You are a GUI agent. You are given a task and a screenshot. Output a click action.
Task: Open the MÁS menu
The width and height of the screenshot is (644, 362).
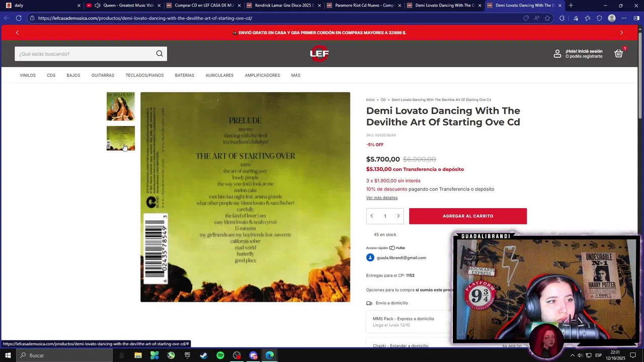click(296, 75)
